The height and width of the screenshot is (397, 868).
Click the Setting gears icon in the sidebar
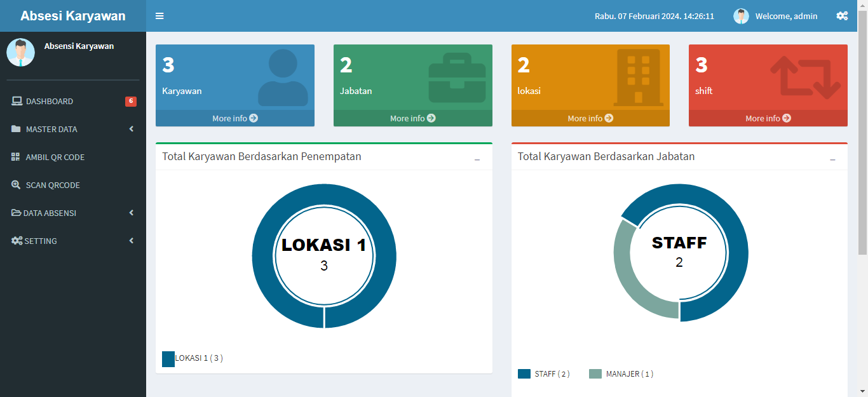click(17, 241)
